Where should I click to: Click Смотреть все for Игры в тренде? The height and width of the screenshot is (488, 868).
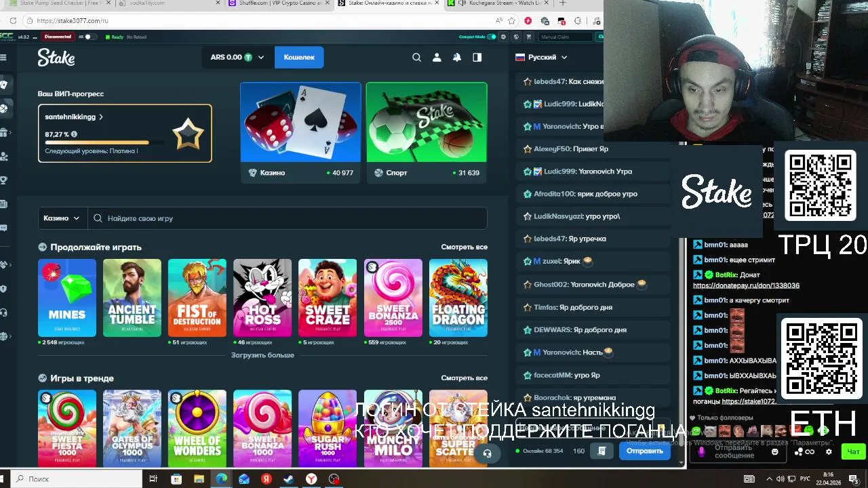pos(465,378)
